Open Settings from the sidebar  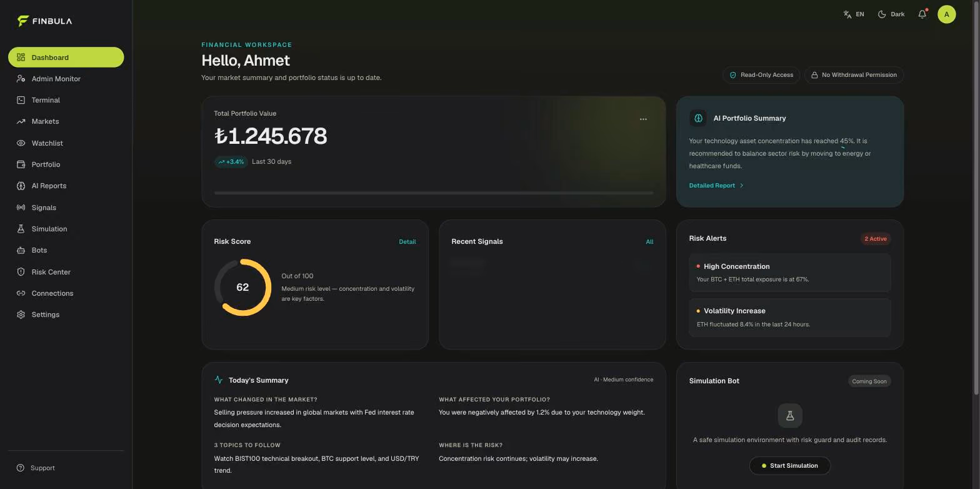(66, 315)
